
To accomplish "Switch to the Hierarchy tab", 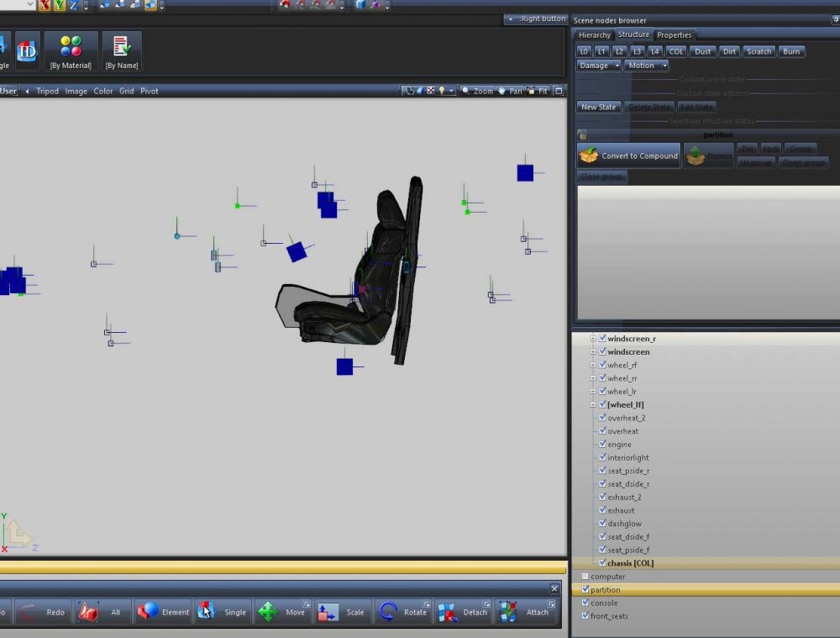I will coord(595,35).
